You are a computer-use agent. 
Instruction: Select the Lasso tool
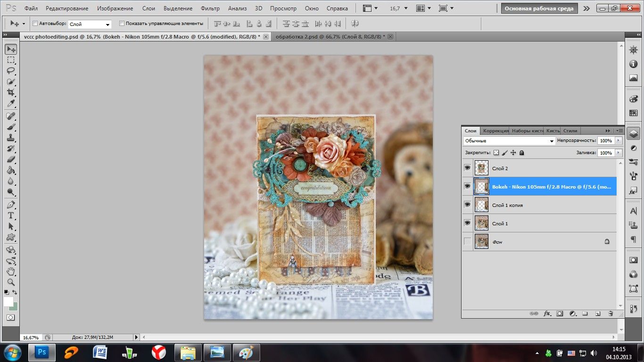tap(11, 71)
